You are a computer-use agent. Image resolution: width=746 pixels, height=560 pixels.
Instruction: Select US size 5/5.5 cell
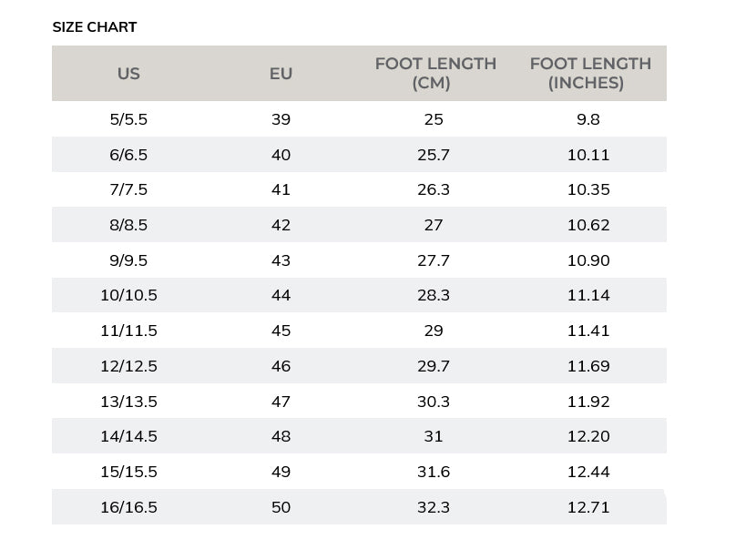tap(128, 119)
